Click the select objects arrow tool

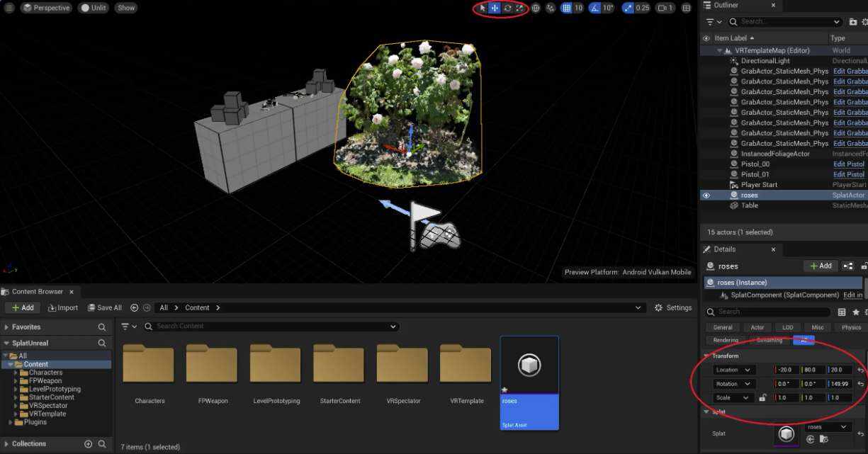click(x=483, y=8)
